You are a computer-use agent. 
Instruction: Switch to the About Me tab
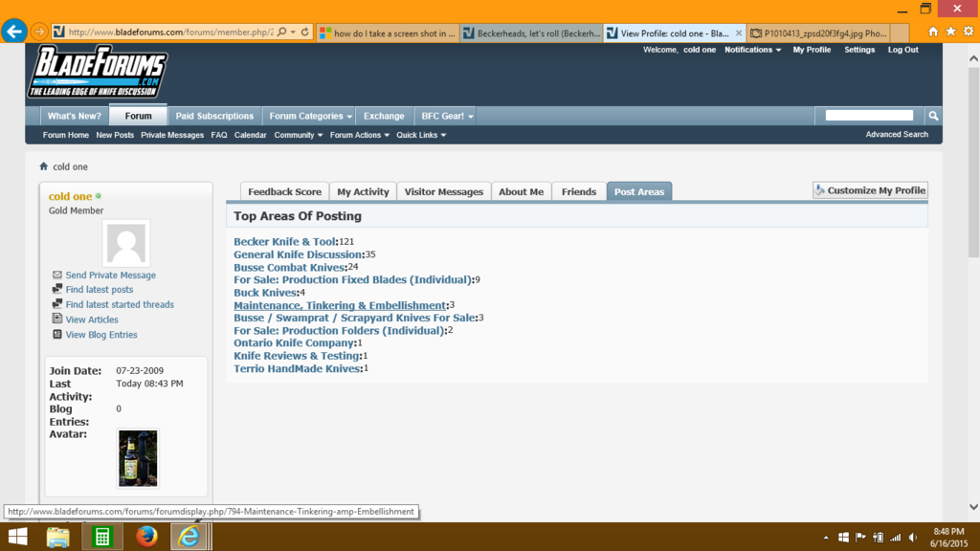click(x=522, y=191)
